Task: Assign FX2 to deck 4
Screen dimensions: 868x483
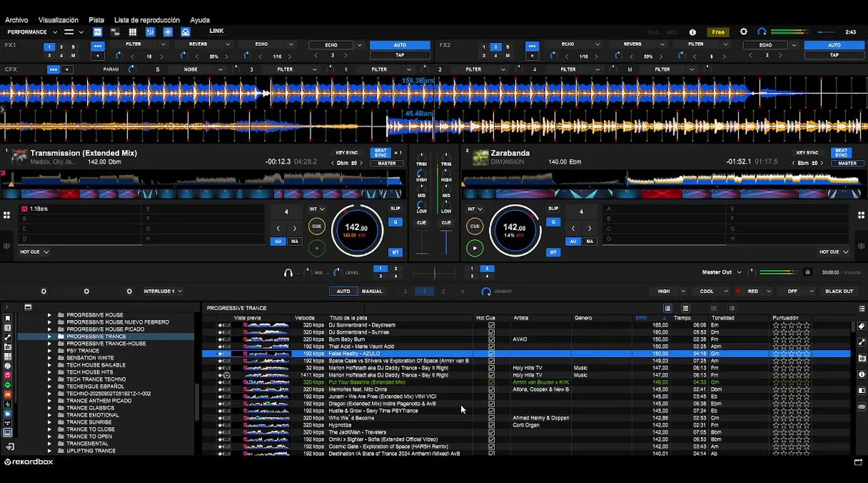Action: point(495,56)
